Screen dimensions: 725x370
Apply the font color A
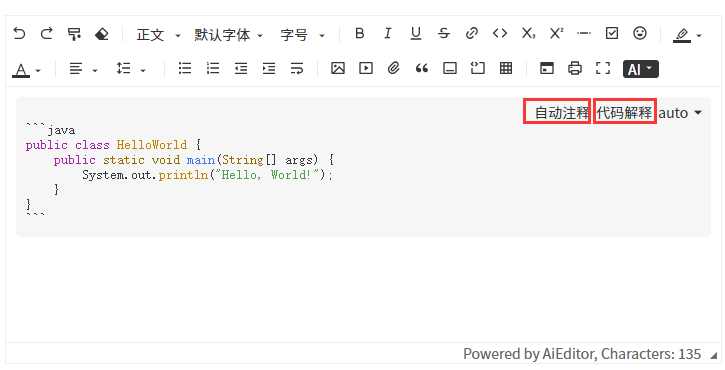(21, 70)
